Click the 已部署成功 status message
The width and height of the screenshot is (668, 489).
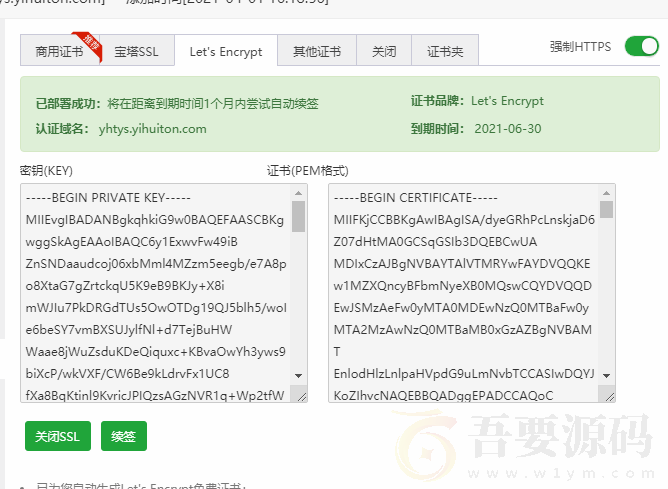(x=177, y=104)
